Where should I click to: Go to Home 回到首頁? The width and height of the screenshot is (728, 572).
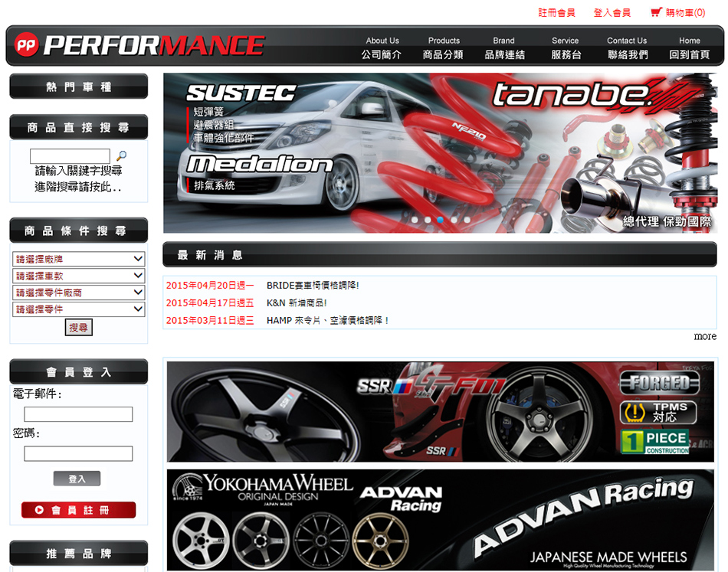pos(690,47)
